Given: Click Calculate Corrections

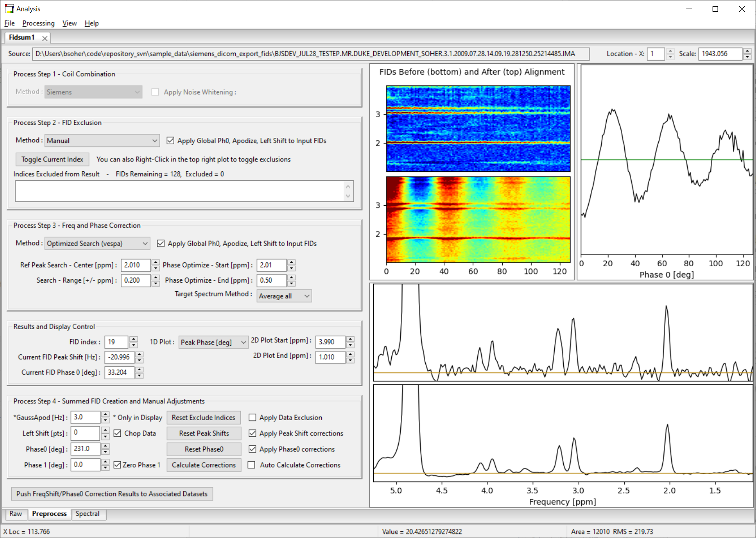Looking at the screenshot, I should [x=204, y=465].
